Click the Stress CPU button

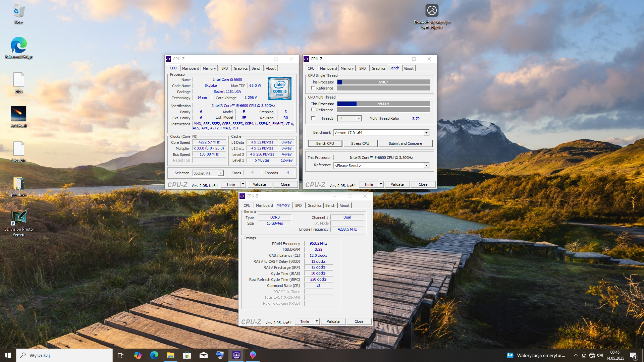tap(360, 143)
